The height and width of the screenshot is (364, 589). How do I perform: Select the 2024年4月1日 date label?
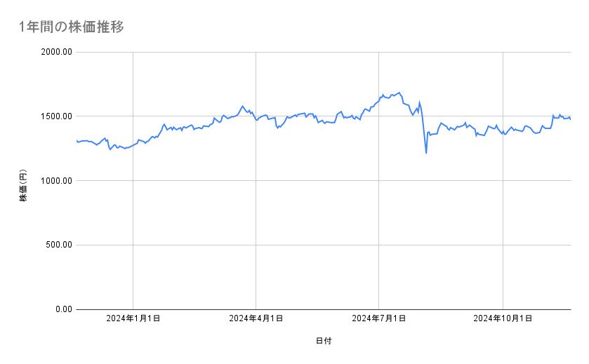pyautogui.click(x=256, y=319)
